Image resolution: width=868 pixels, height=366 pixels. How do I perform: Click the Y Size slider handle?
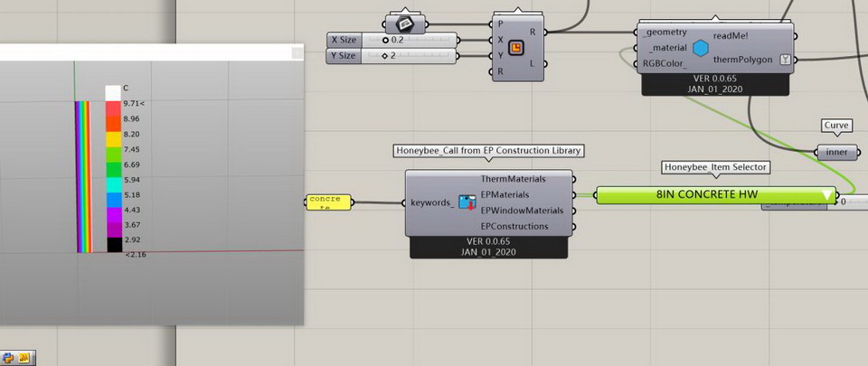pos(385,56)
